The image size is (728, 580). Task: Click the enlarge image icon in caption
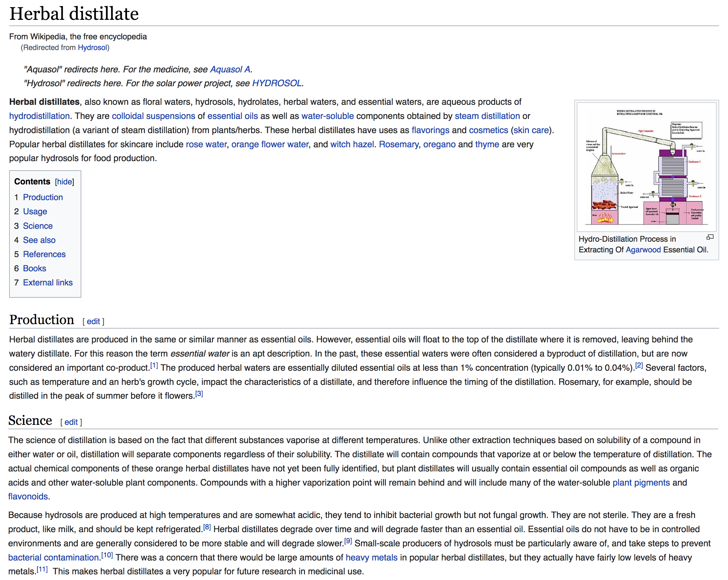click(710, 237)
